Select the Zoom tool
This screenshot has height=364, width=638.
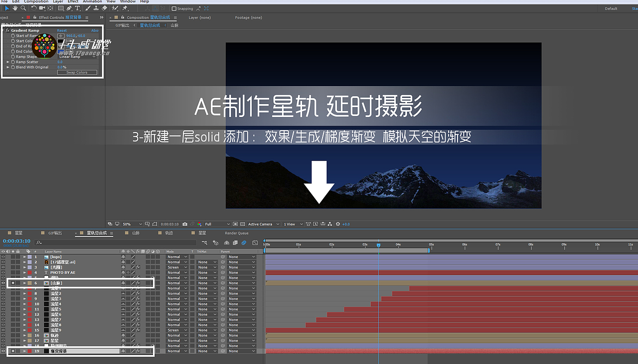[x=23, y=8]
